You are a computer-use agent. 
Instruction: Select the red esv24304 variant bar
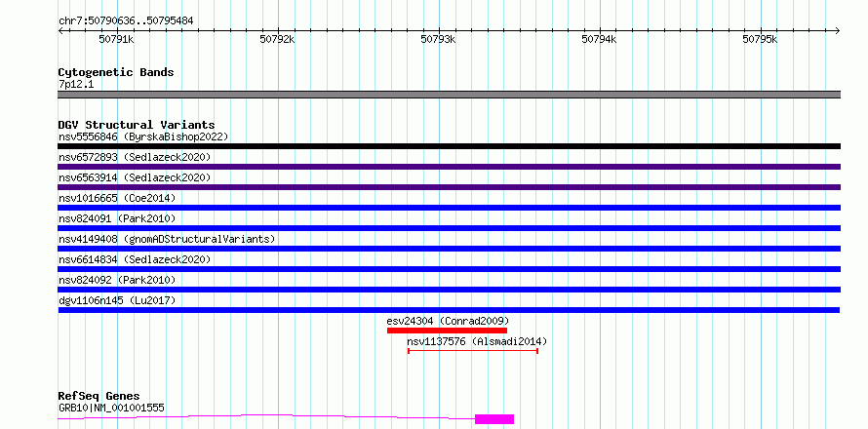[x=448, y=331]
